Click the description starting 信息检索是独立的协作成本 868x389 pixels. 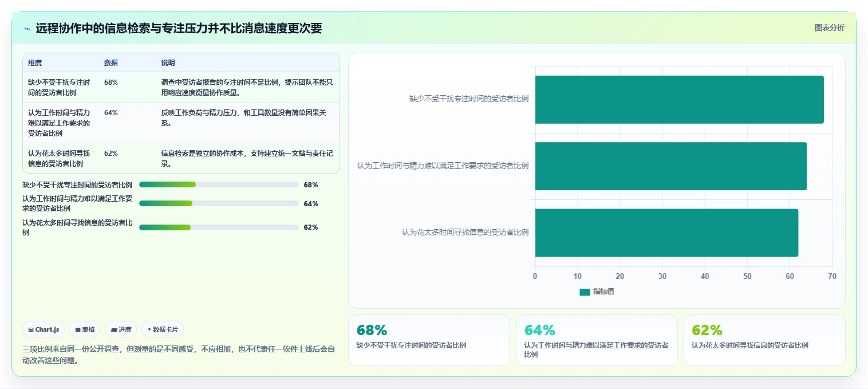coord(247,159)
